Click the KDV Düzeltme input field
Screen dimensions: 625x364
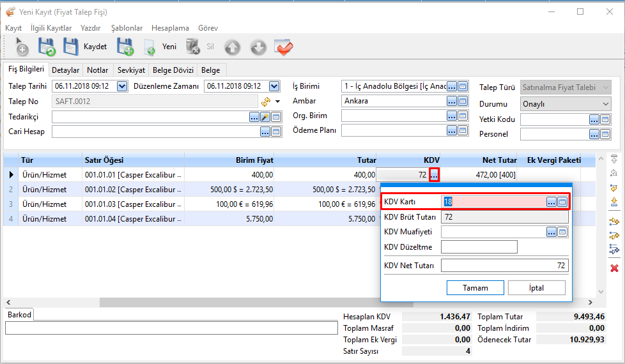click(x=479, y=247)
